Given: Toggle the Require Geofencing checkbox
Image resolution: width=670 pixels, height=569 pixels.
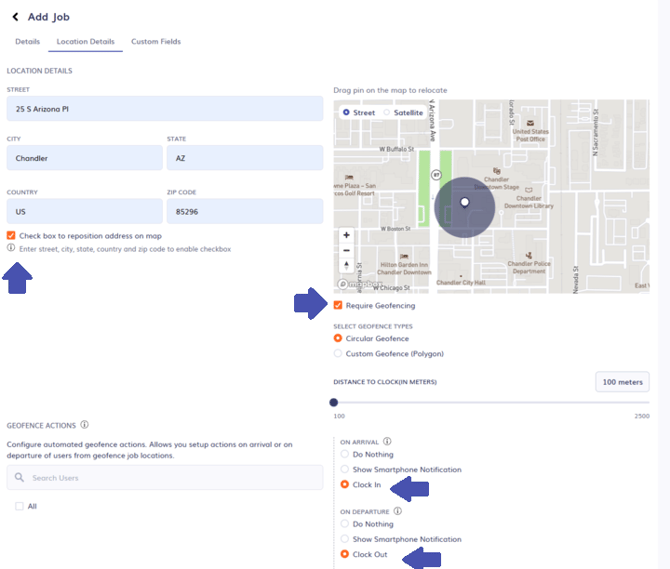Looking at the screenshot, I should pos(338,305).
